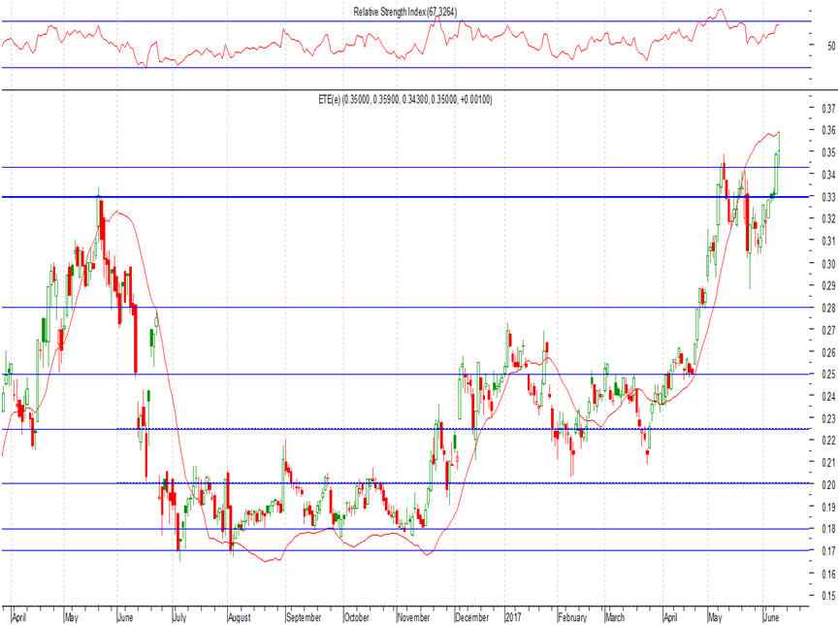
Task: Click the 0.16 price axis label
Action: [828, 575]
